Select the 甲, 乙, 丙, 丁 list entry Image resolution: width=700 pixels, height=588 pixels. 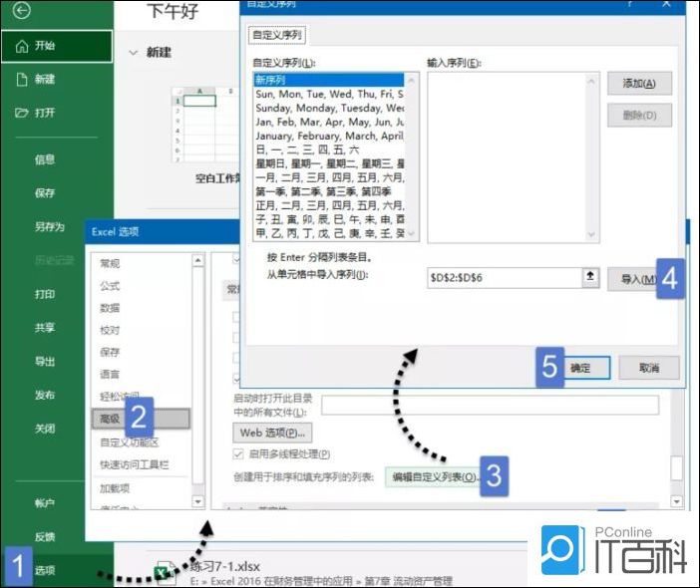coord(329,233)
